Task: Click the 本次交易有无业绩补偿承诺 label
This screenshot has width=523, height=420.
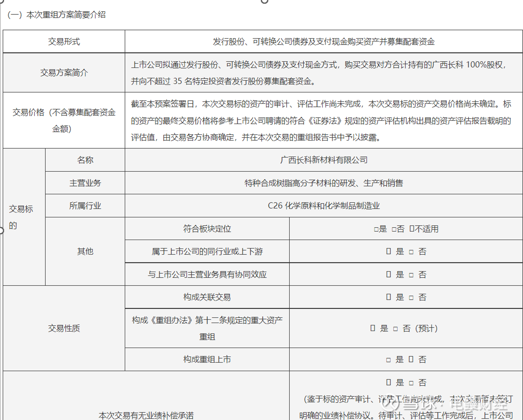Action: click(x=146, y=415)
